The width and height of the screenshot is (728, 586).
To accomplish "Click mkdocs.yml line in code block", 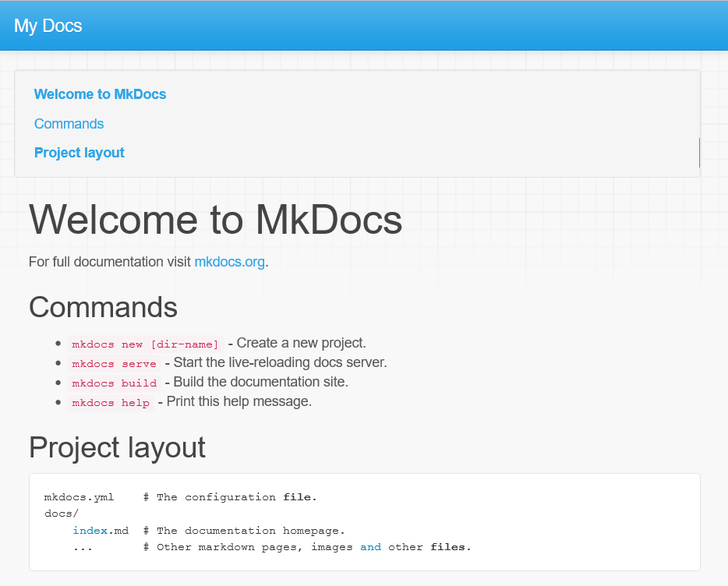I will (180, 497).
